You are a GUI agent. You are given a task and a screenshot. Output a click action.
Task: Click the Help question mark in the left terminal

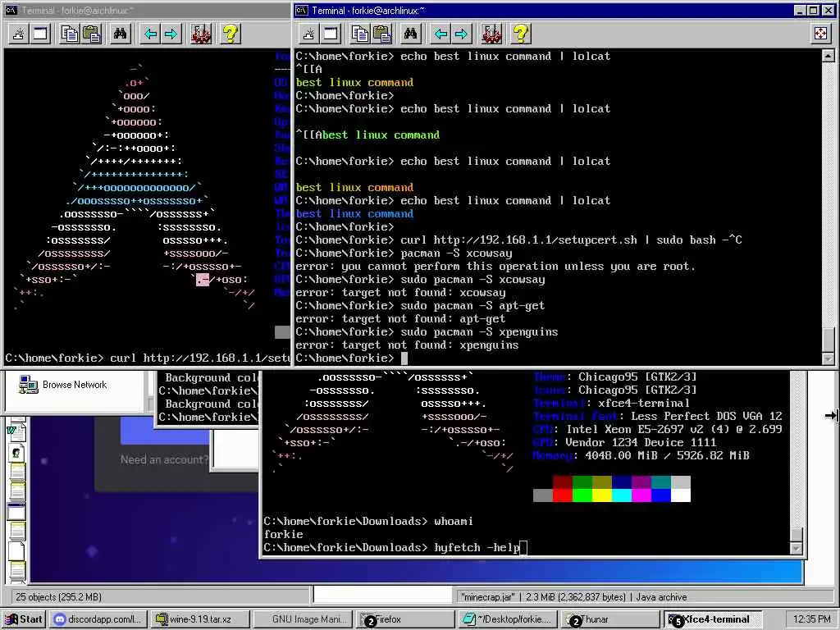click(231, 34)
